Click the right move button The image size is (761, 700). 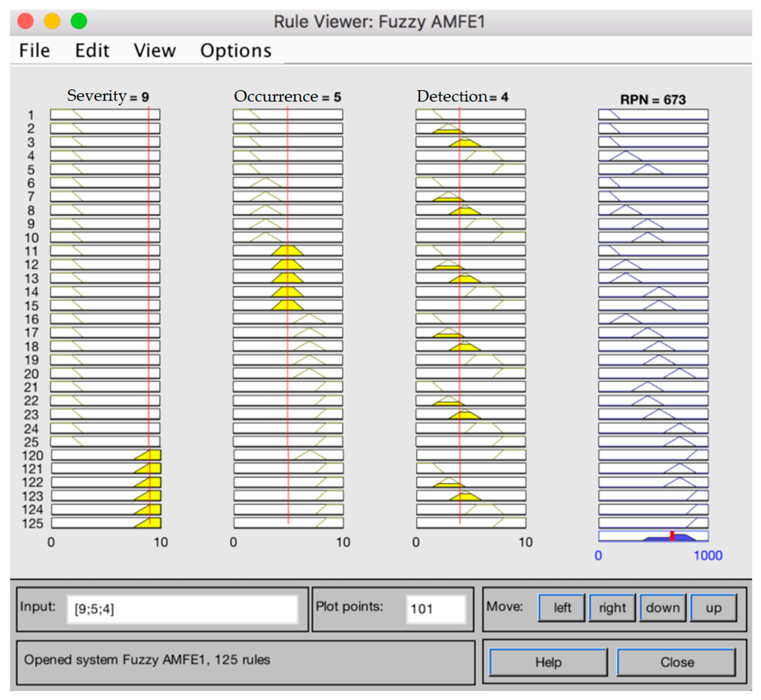pos(612,608)
